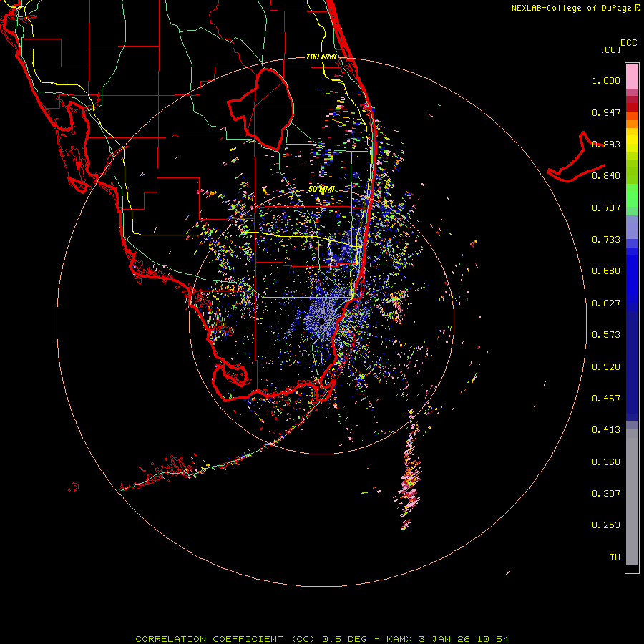
Task: Click the 0.733 legend value
Action: point(606,240)
